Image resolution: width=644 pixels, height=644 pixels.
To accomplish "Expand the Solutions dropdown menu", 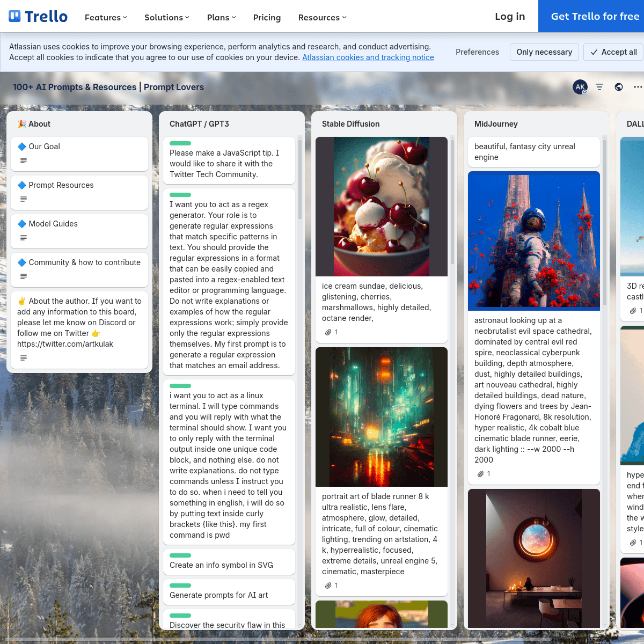I will (167, 17).
